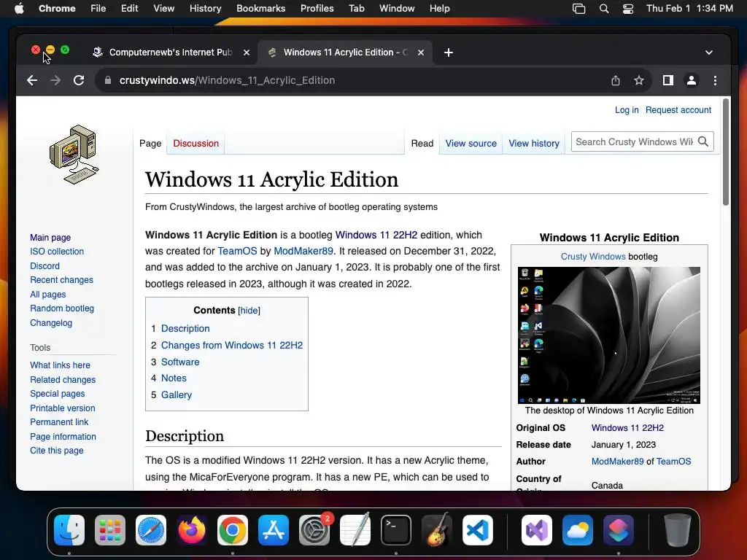Go back with the browser back arrow

32,80
